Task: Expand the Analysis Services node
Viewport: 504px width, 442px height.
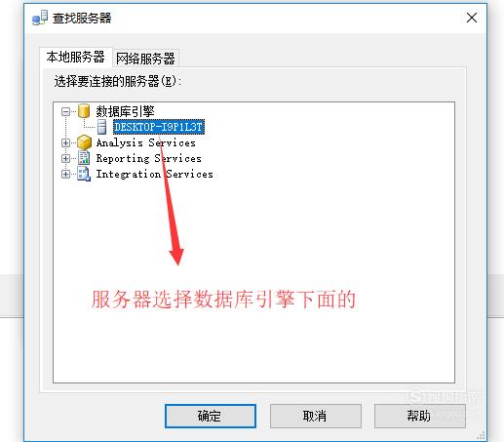Action: tap(65, 143)
